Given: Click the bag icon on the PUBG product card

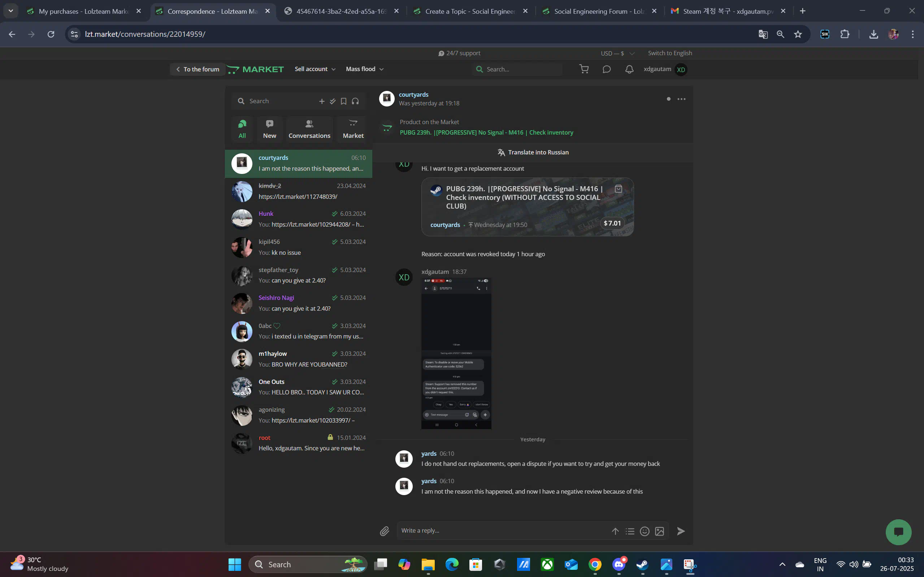Looking at the screenshot, I should (x=618, y=188).
